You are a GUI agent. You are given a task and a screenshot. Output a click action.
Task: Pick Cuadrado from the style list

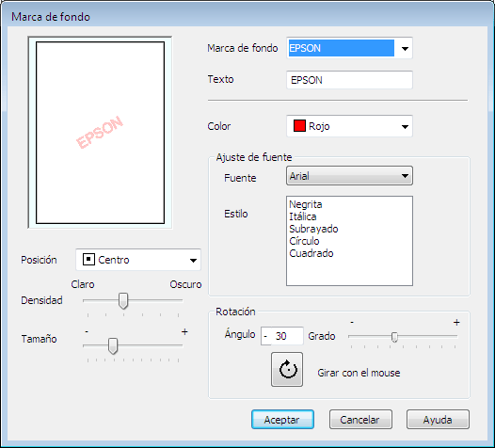coord(311,253)
